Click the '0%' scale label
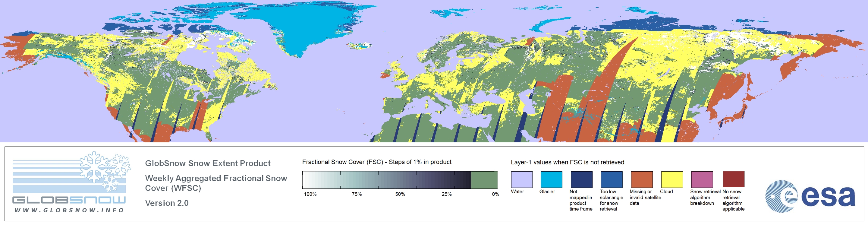This screenshot has height=225, width=868. tap(495, 194)
